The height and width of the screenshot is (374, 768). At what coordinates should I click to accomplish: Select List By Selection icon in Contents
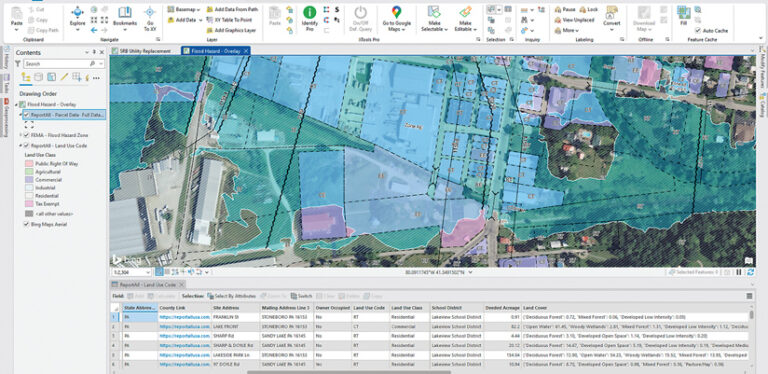51,77
